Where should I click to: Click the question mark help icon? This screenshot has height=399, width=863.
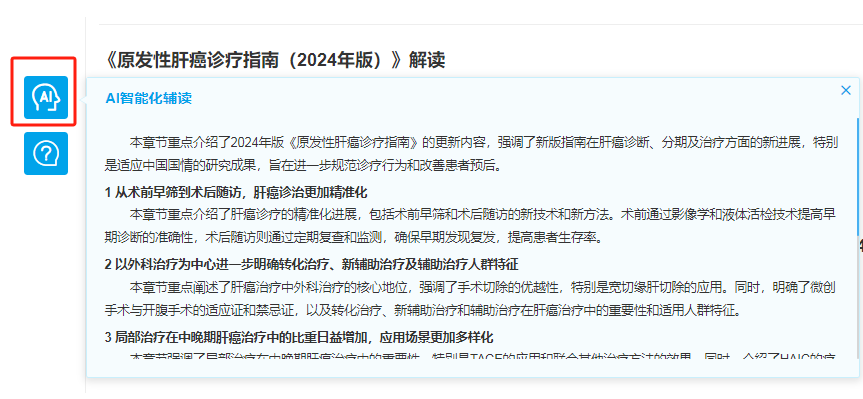(x=46, y=154)
